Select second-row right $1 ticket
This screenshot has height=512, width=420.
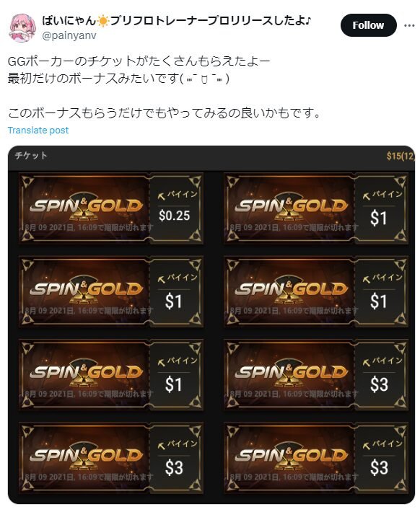tap(316, 292)
